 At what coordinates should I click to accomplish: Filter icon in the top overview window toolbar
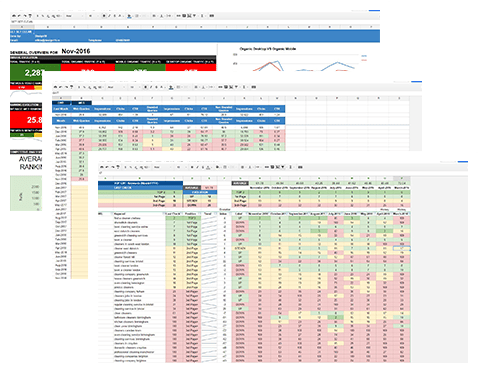[194, 16]
